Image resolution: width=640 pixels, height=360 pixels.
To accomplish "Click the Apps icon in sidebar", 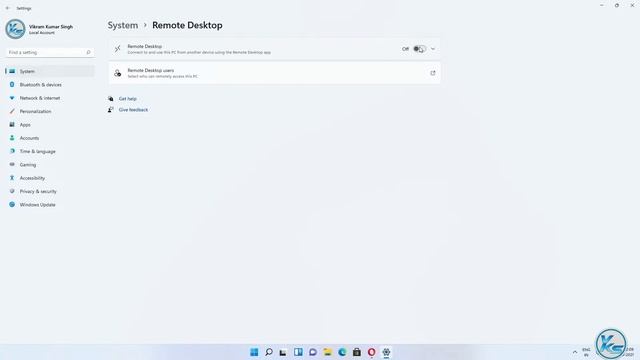I will [12, 124].
